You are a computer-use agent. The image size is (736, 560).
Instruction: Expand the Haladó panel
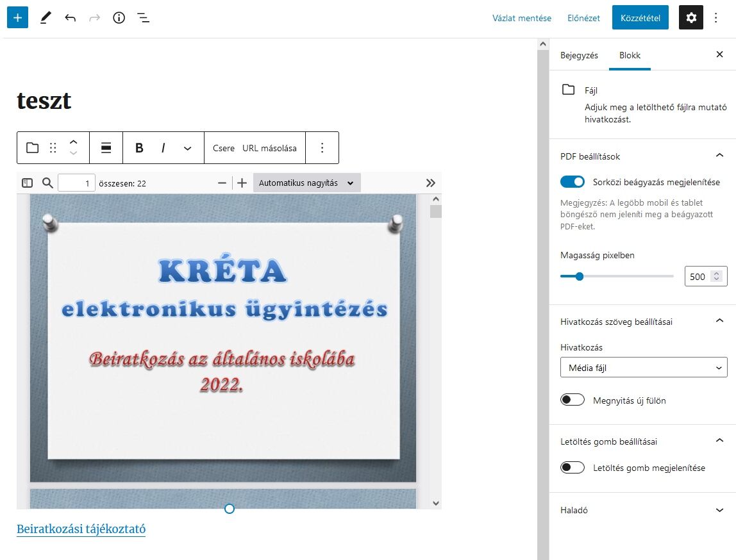tap(719, 510)
